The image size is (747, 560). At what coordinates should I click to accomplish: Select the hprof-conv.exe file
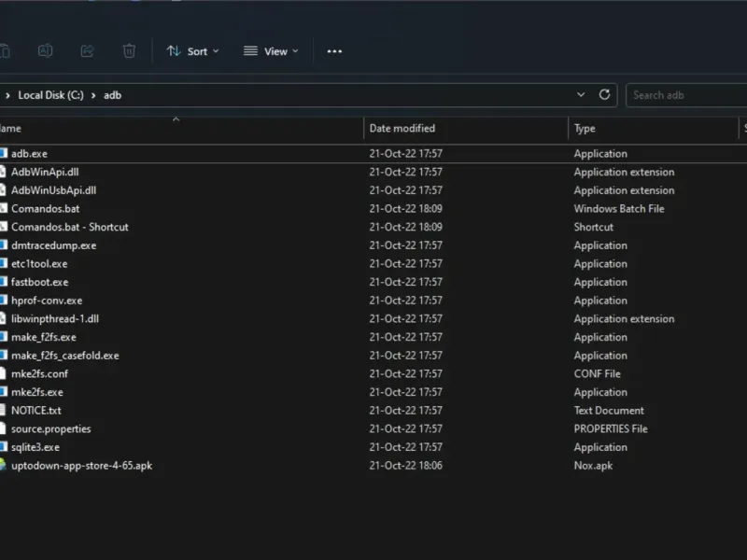tap(47, 301)
